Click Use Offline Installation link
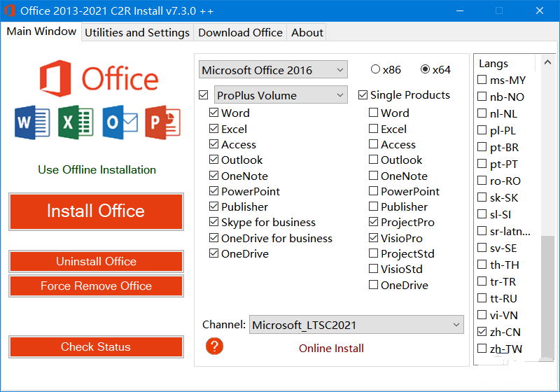This screenshot has width=560, height=392. tap(97, 169)
